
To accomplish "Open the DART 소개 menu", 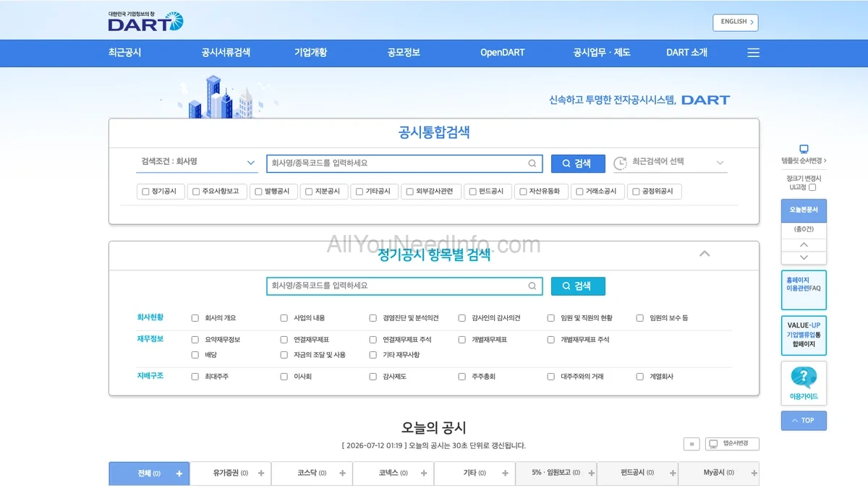I will click(x=687, y=53).
